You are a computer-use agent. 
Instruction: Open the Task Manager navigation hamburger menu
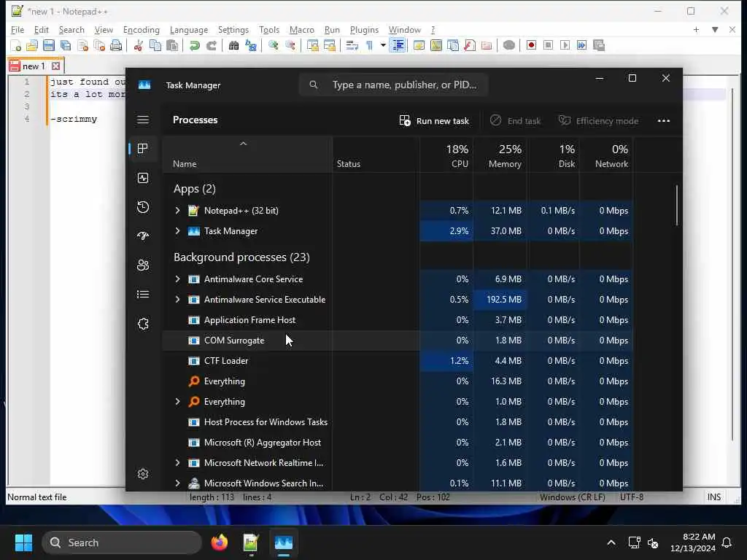[143, 120]
